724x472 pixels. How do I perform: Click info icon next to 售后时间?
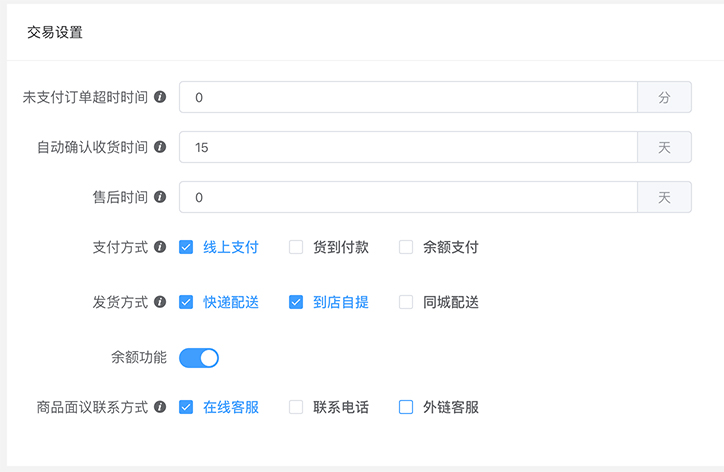(x=160, y=197)
